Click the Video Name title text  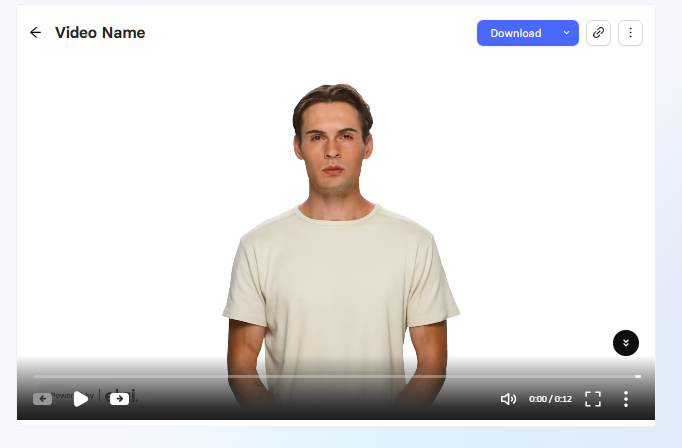point(100,33)
